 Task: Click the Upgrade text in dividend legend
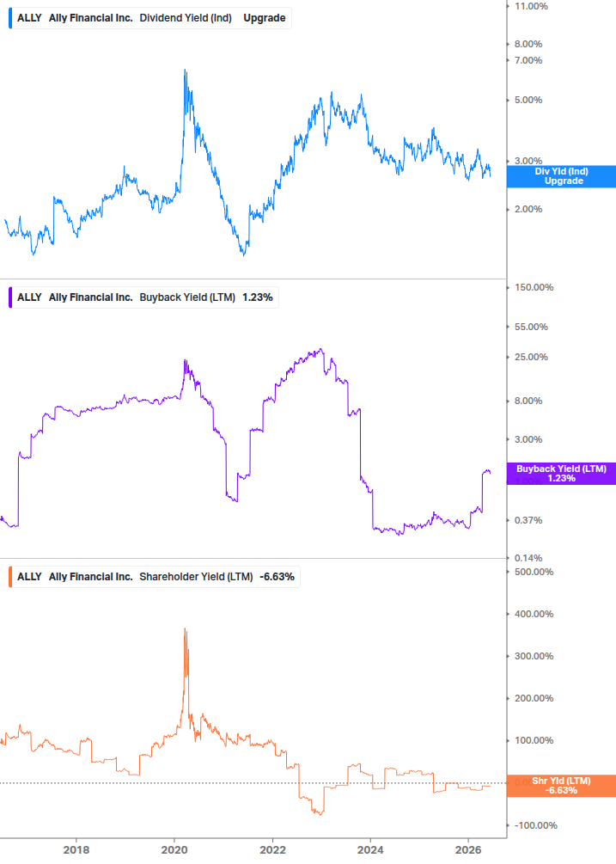[x=265, y=18]
